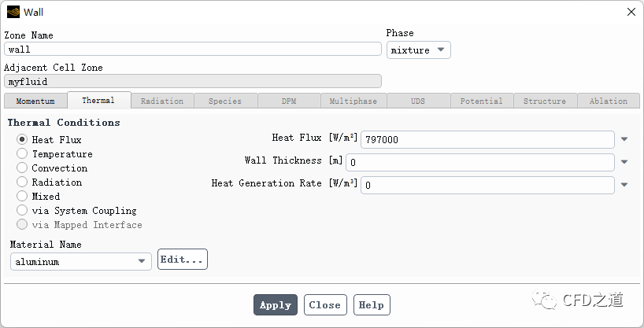
Task: Open the Phase mixture dropdown
Action: [x=419, y=50]
